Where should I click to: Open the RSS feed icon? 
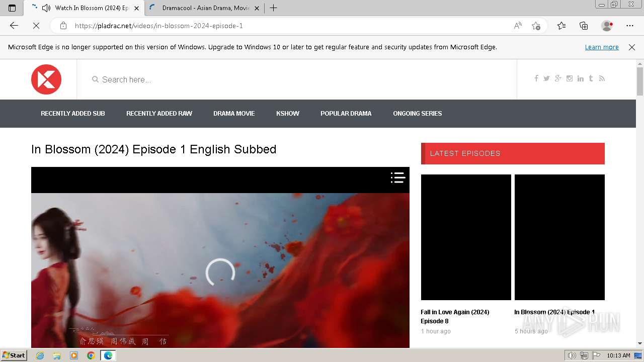602,78
